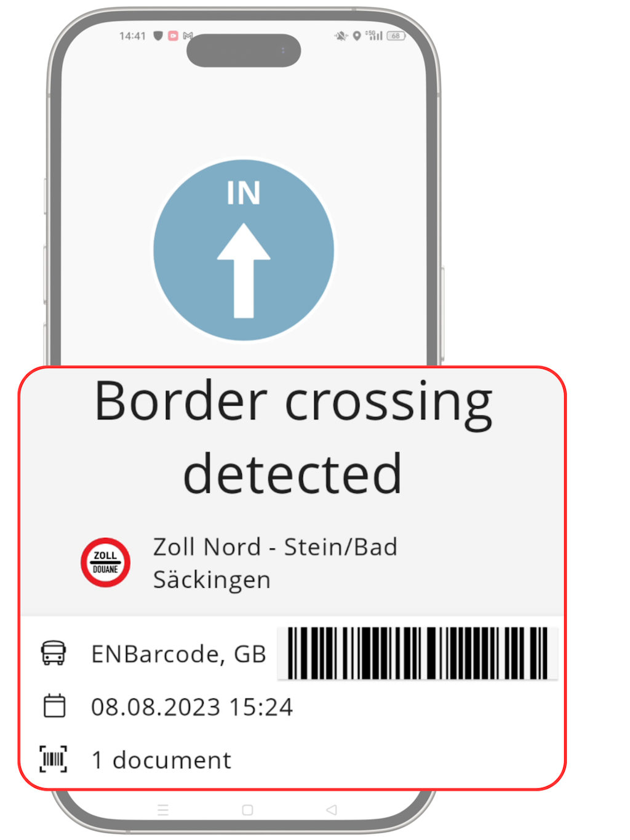Select the bus vehicle icon
This screenshot has height=840, width=630.
[x=54, y=653]
